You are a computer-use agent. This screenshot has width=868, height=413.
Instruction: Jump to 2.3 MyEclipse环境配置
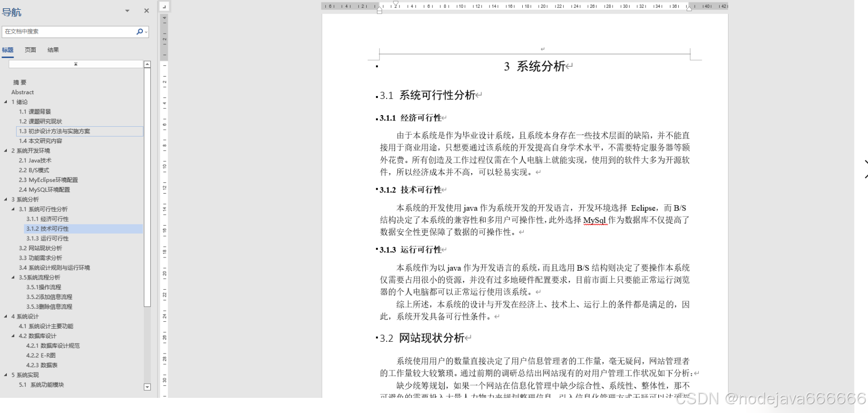(48, 180)
